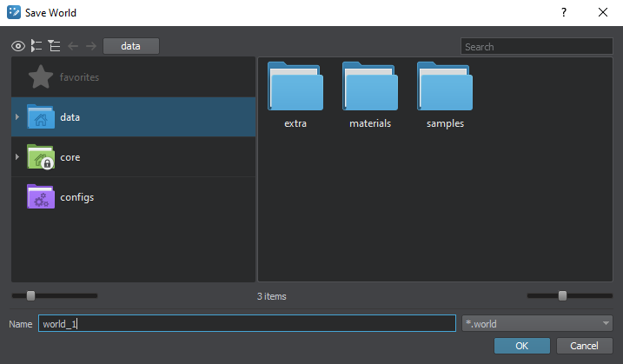Open the extra folder
623x364 pixels.
[x=295, y=96]
